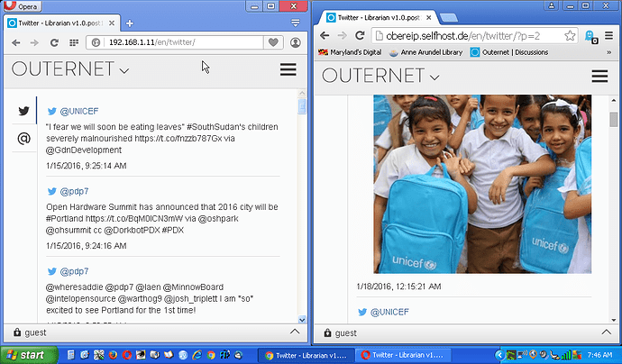
Task: Expand the guest status bar in Opera
Action: pyautogui.click(x=295, y=332)
